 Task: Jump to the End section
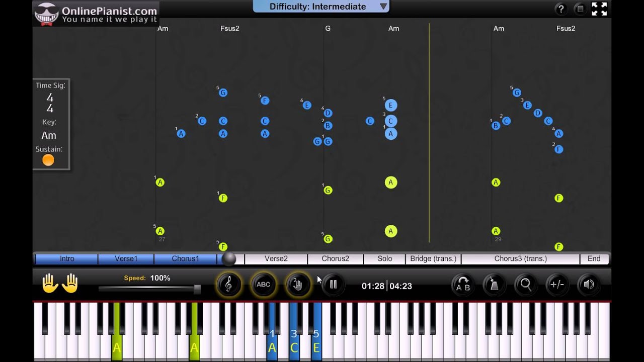[594, 258]
